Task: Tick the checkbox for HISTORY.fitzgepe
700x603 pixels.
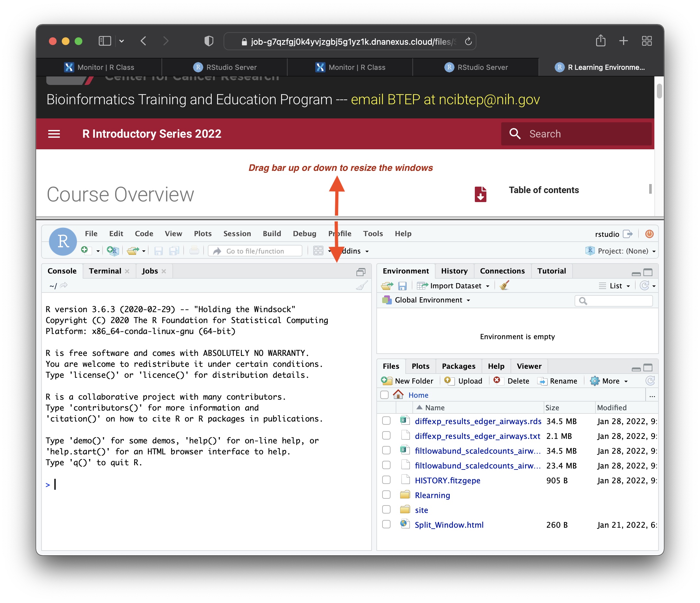Action: coord(386,480)
